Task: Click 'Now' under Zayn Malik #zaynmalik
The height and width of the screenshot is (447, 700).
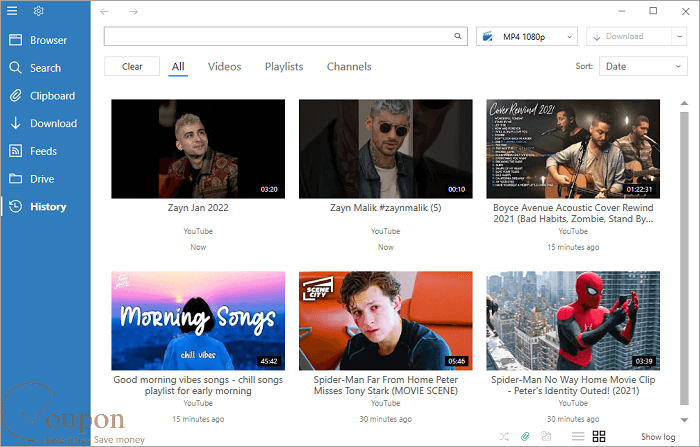Action: pyautogui.click(x=386, y=247)
